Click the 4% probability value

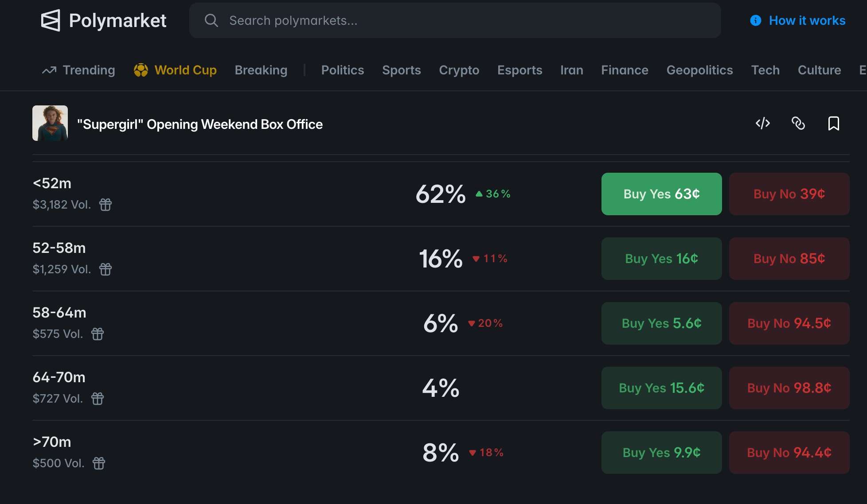pyautogui.click(x=441, y=388)
